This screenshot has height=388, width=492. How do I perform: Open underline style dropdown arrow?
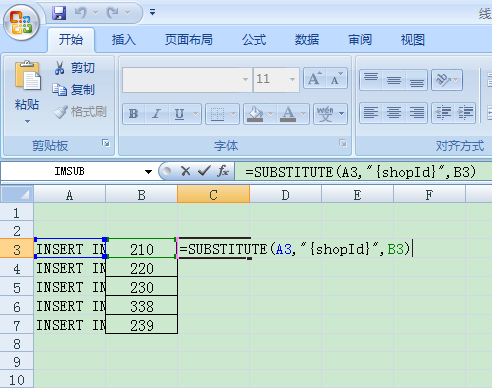pos(196,114)
